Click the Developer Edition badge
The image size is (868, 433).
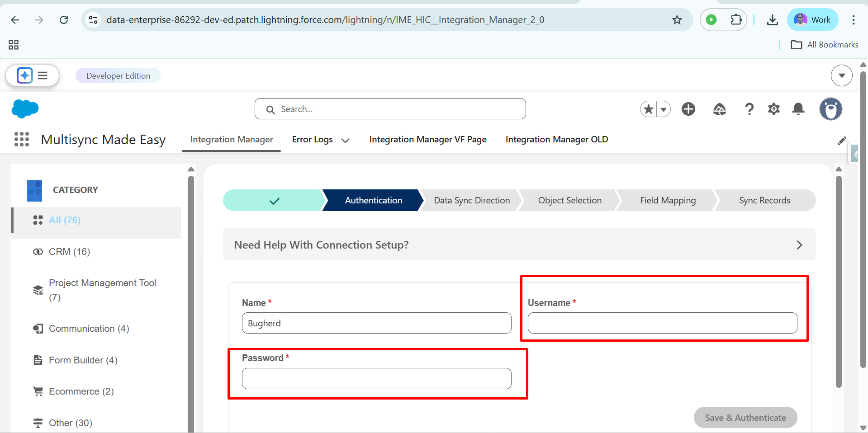tap(118, 76)
